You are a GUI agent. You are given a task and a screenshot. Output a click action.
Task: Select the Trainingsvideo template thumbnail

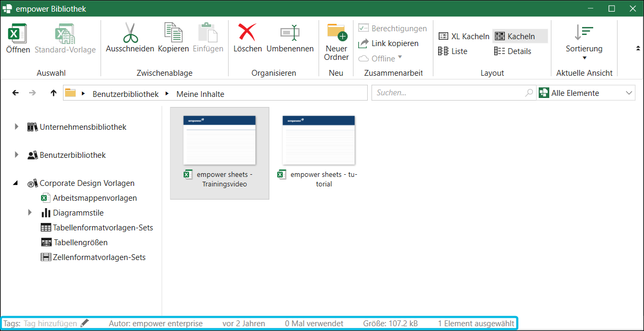(x=220, y=140)
